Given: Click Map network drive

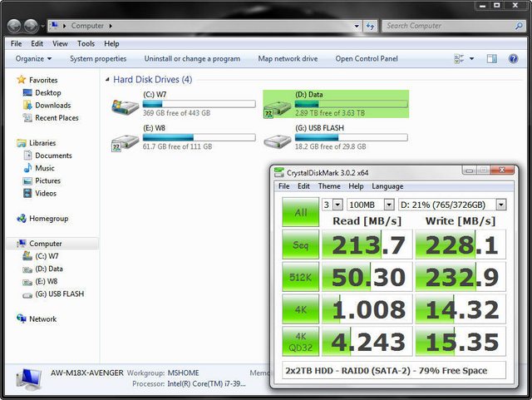Looking at the screenshot, I should pyautogui.click(x=288, y=59).
